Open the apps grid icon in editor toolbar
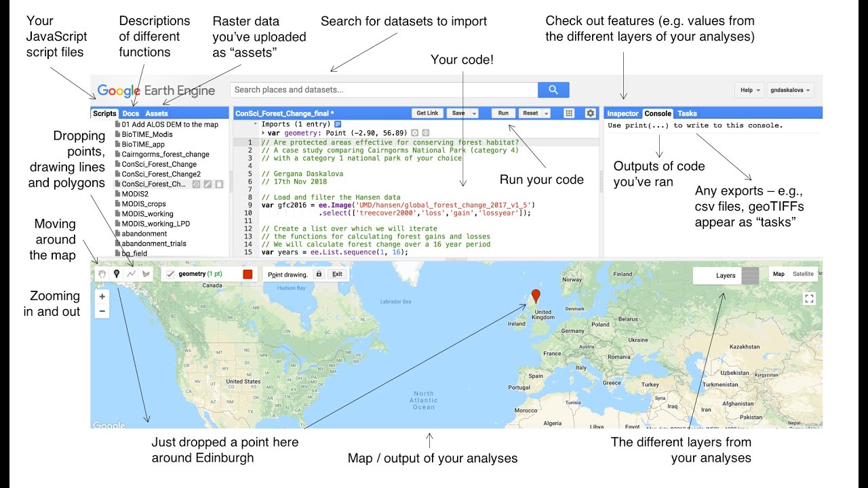 click(569, 113)
